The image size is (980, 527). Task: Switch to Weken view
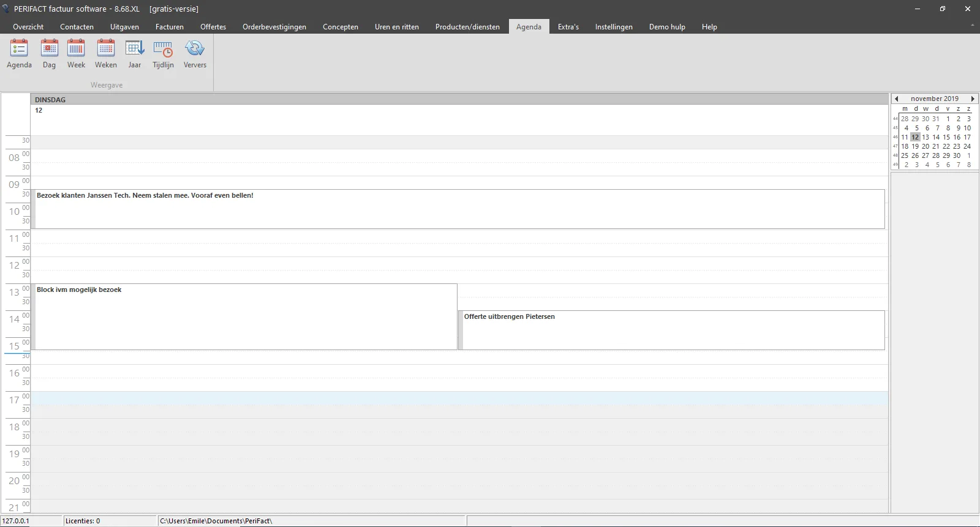click(x=105, y=54)
